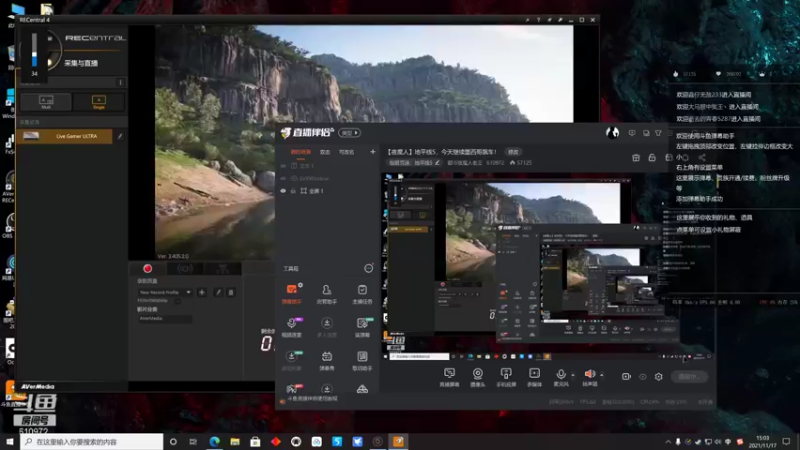Screen dimensions: 800x450
Task: Add 直播屏幕 screen capture source
Action: point(449,378)
